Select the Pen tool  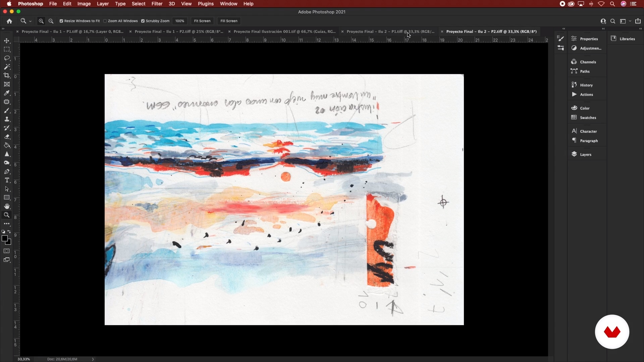[x=7, y=172]
